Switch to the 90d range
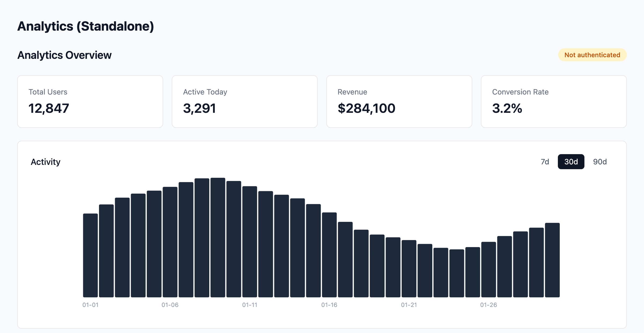Viewport: 644px width, 333px height. point(600,162)
